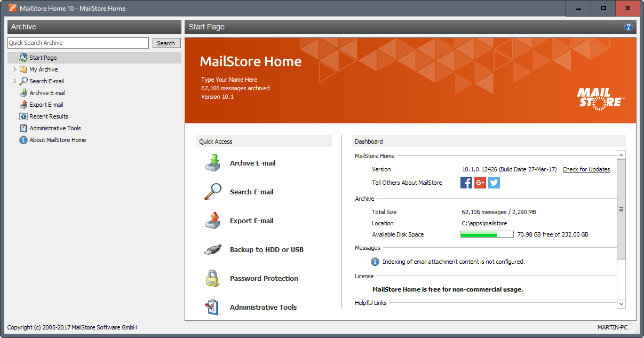The height and width of the screenshot is (338, 644).
Task: Click the Available Disk Space progress bar
Action: coord(487,234)
